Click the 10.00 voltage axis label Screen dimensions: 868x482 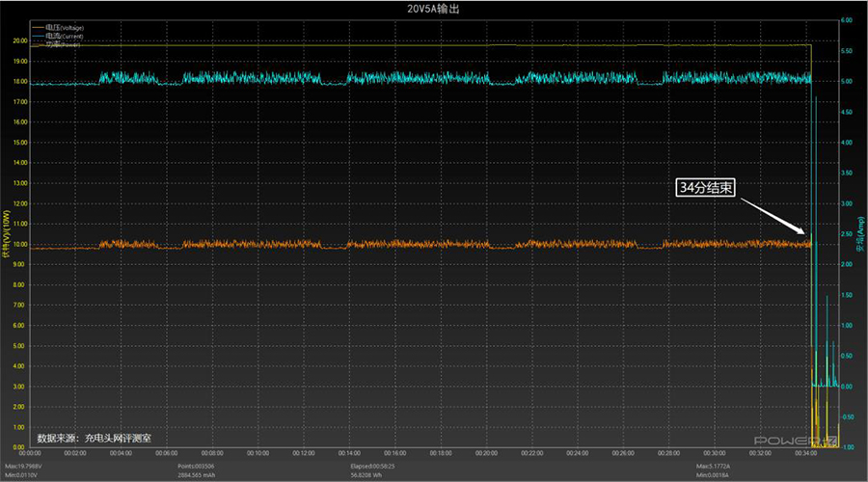tap(20, 245)
